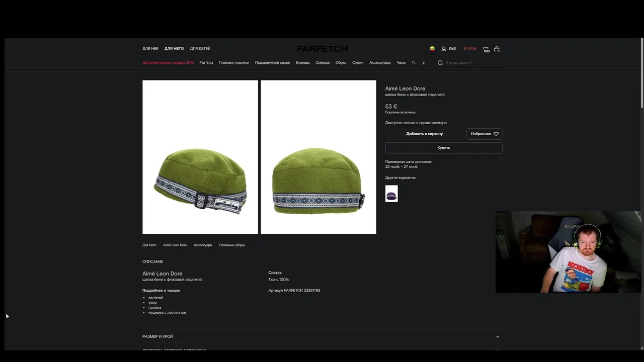Viewport: 644px width, 362px height.
Task: Open the Часы menu
Action: 401,63
